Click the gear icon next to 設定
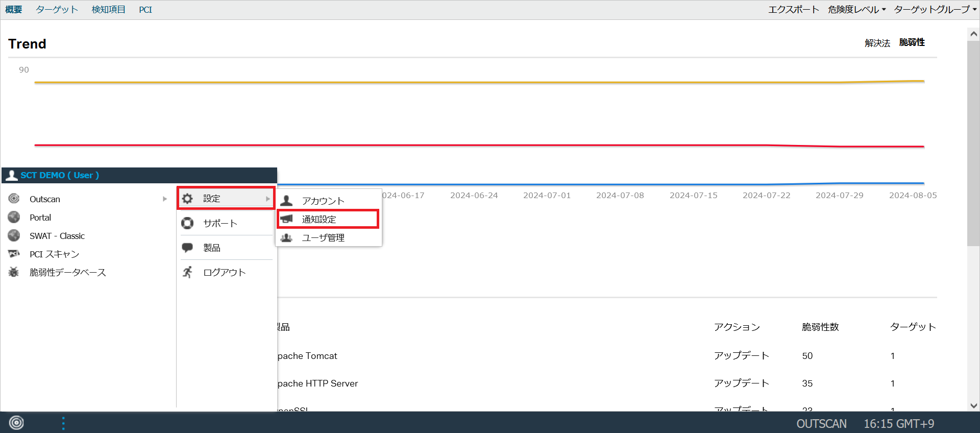 (x=187, y=199)
